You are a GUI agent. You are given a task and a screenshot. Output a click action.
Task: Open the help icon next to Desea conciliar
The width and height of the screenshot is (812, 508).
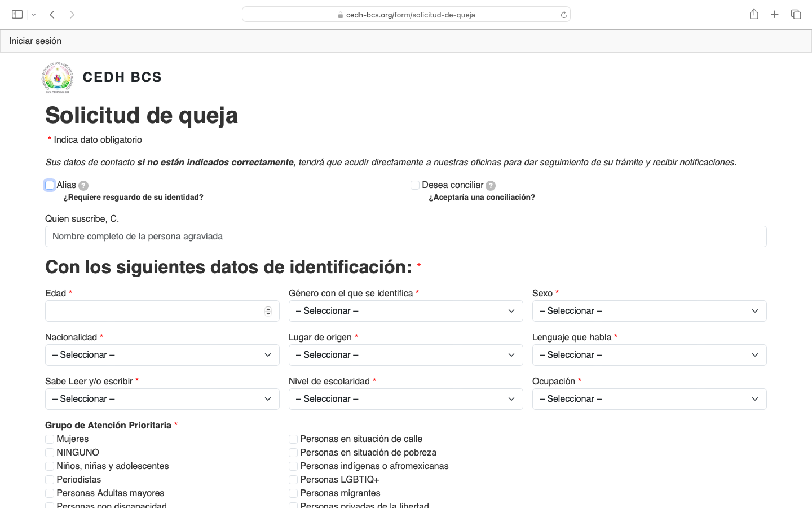(x=491, y=185)
